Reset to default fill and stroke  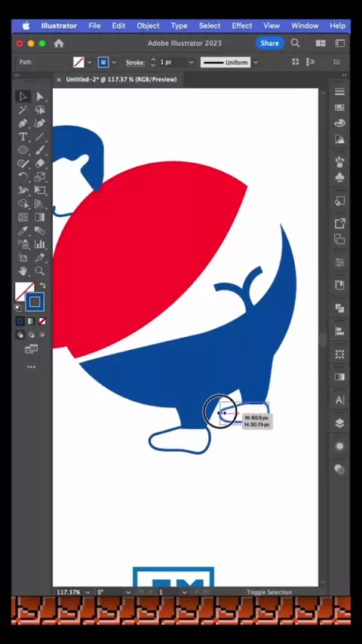[19, 307]
